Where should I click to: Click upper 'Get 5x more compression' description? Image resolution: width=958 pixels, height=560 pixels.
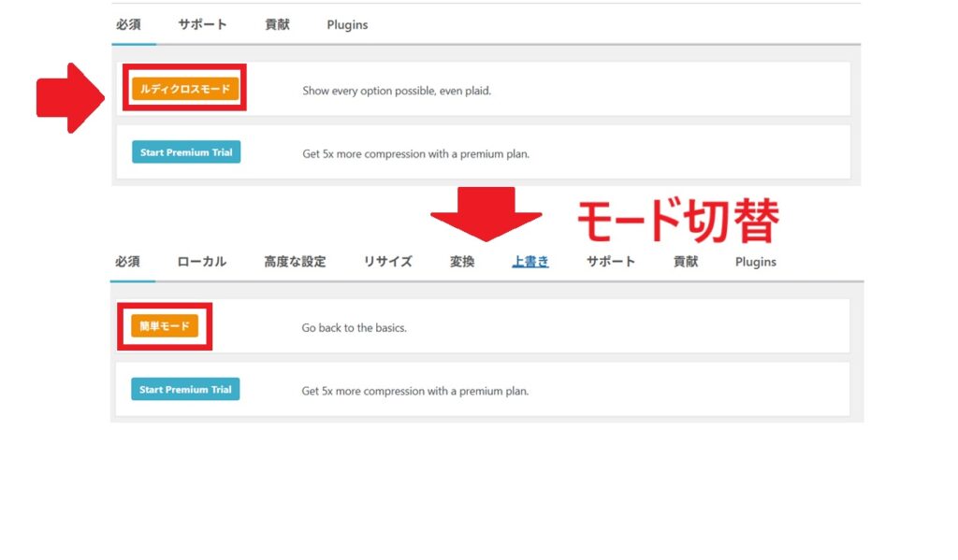(x=415, y=154)
